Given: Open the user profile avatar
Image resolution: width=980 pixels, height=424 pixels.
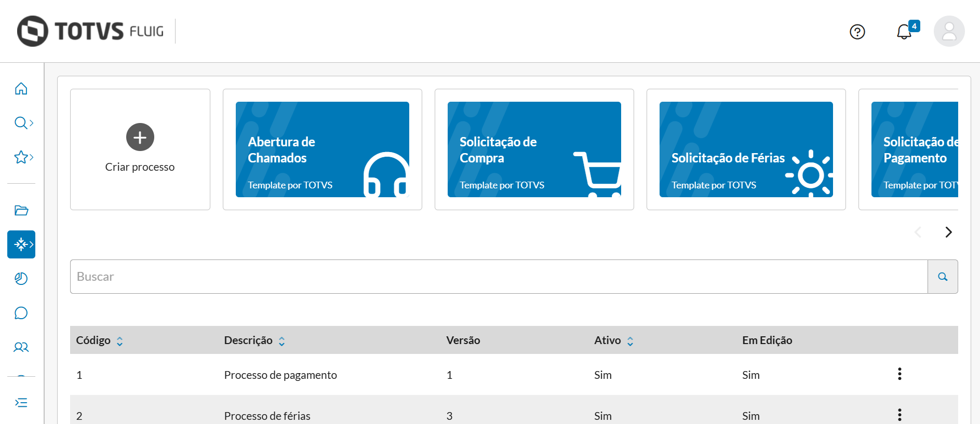Looking at the screenshot, I should click(949, 31).
